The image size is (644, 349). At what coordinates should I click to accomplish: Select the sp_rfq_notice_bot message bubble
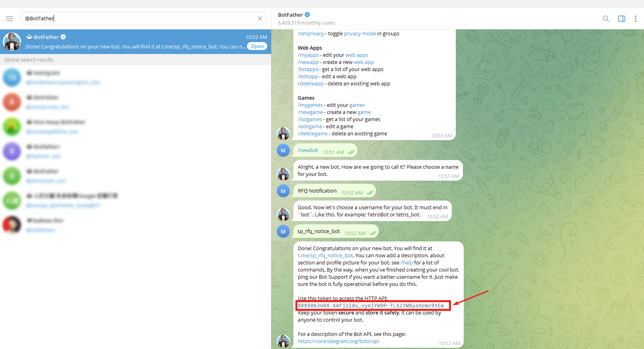(335, 231)
